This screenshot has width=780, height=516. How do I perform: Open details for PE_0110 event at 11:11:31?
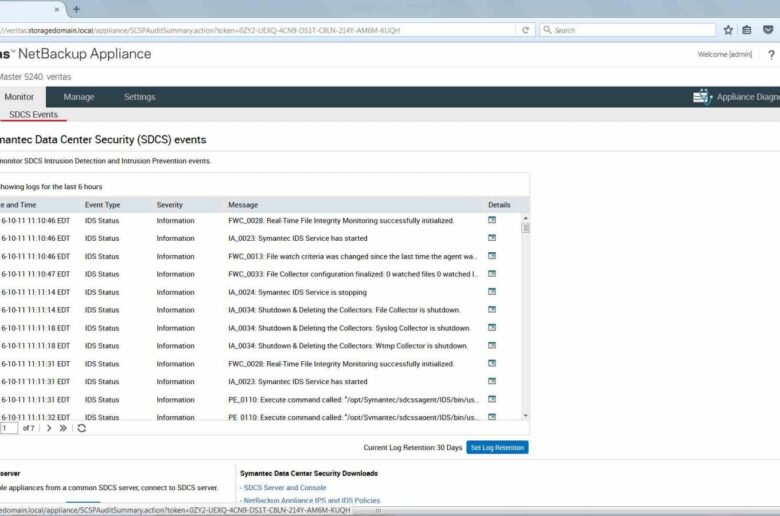(x=491, y=399)
